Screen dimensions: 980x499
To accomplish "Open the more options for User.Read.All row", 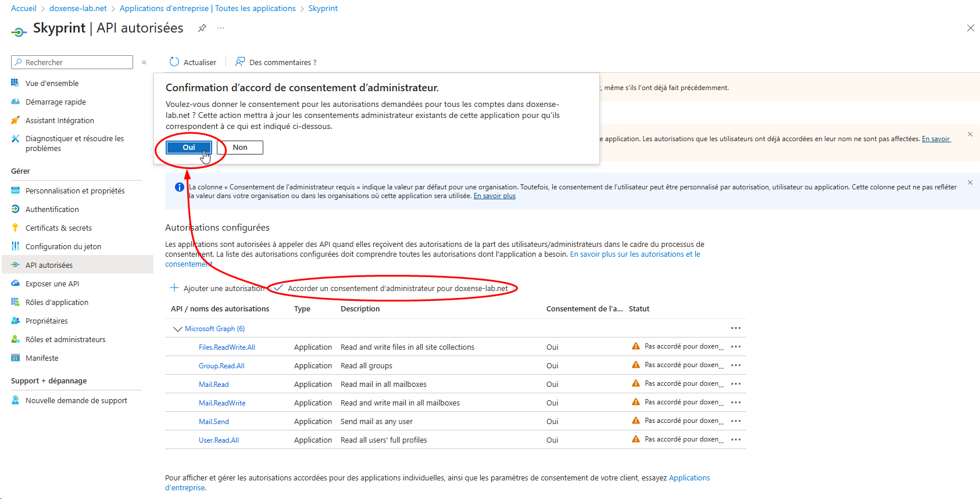I will (736, 440).
